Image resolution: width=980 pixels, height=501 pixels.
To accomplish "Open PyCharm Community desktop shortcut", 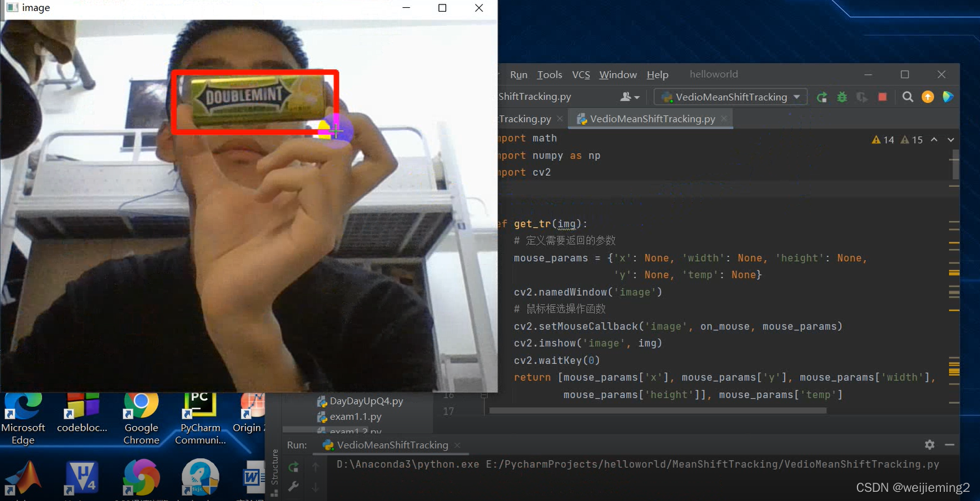I will coord(200,419).
